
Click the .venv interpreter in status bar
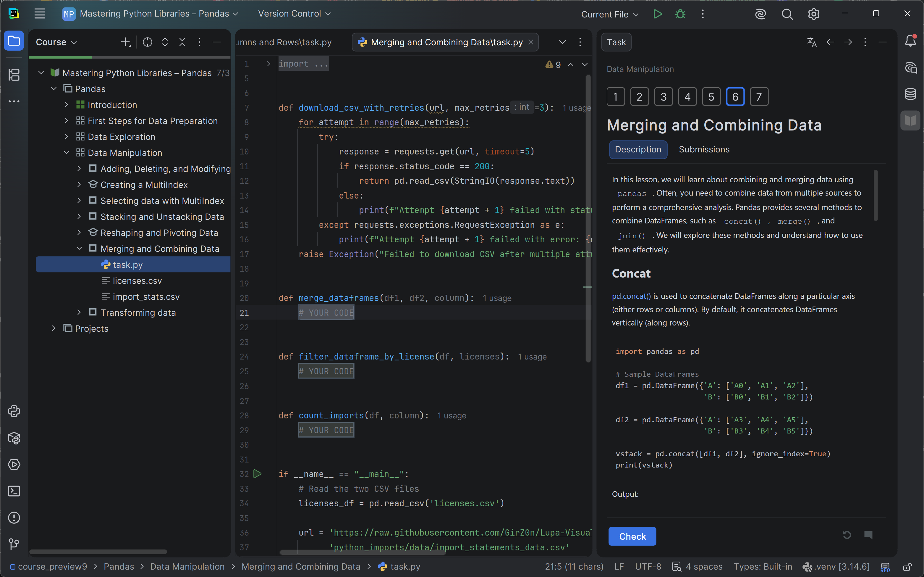pyautogui.click(x=836, y=567)
